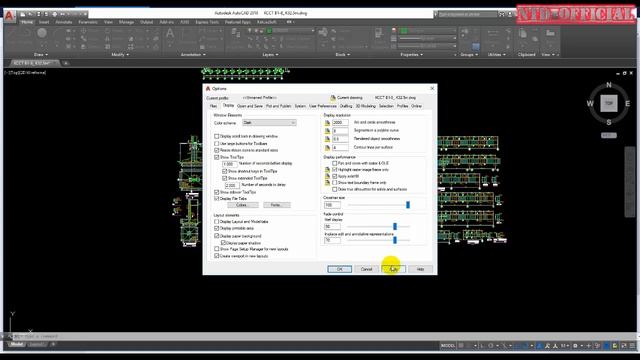Image resolution: width=640 pixels, height=360 pixels.
Task: Expand the Layers panel dropdown
Action: [x=270, y=55]
